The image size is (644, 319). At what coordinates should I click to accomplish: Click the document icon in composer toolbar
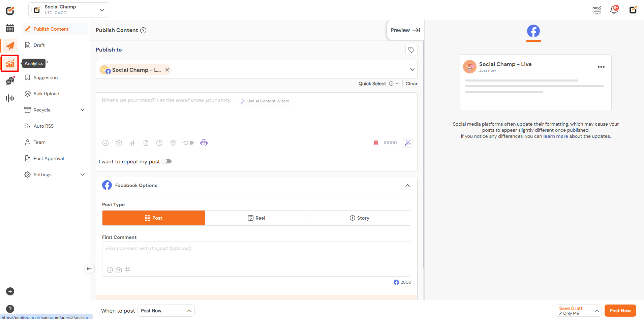tap(146, 143)
